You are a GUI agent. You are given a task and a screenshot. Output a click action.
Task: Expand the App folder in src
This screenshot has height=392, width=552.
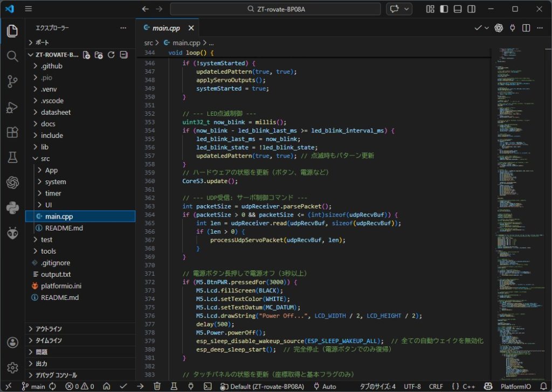[51, 170]
